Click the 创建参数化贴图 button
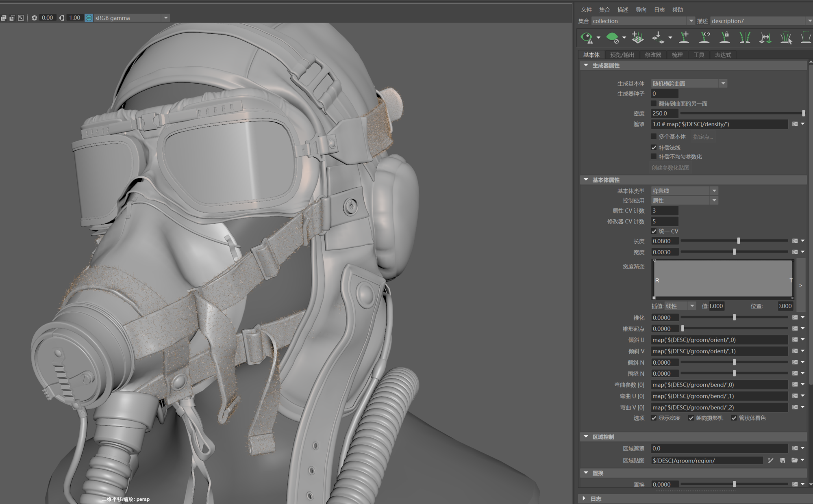813x504 pixels. [670, 167]
